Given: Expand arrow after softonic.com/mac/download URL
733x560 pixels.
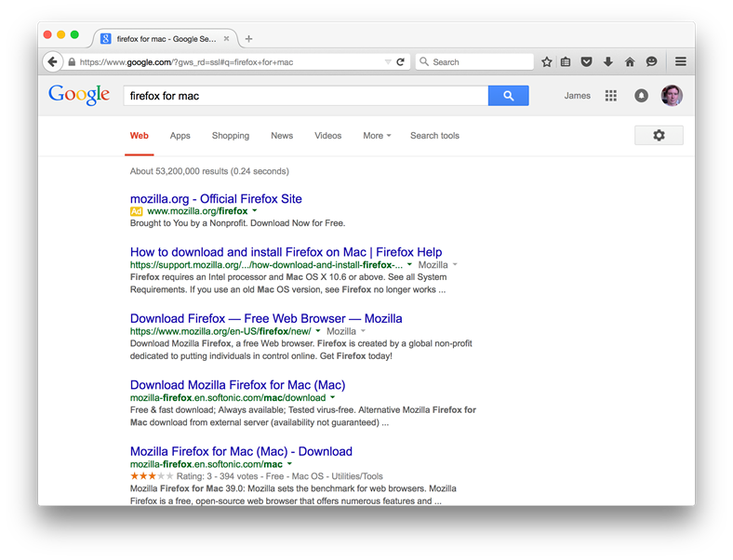Looking at the screenshot, I should pyautogui.click(x=333, y=397).
